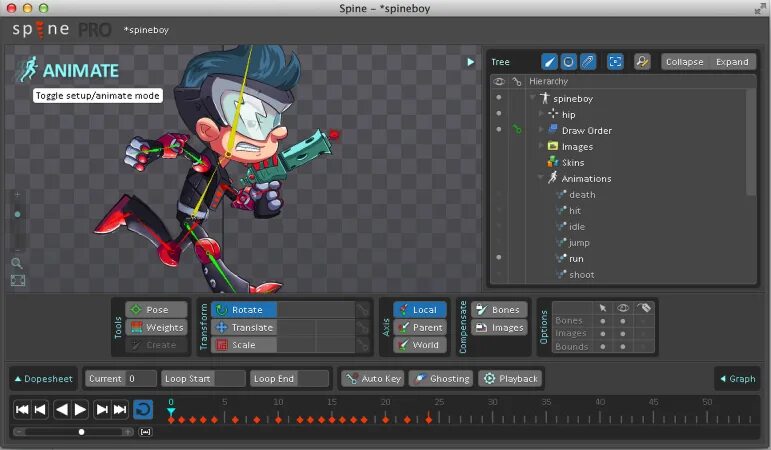
Task: Toggle Bones visible option dot
Action: 623,321
